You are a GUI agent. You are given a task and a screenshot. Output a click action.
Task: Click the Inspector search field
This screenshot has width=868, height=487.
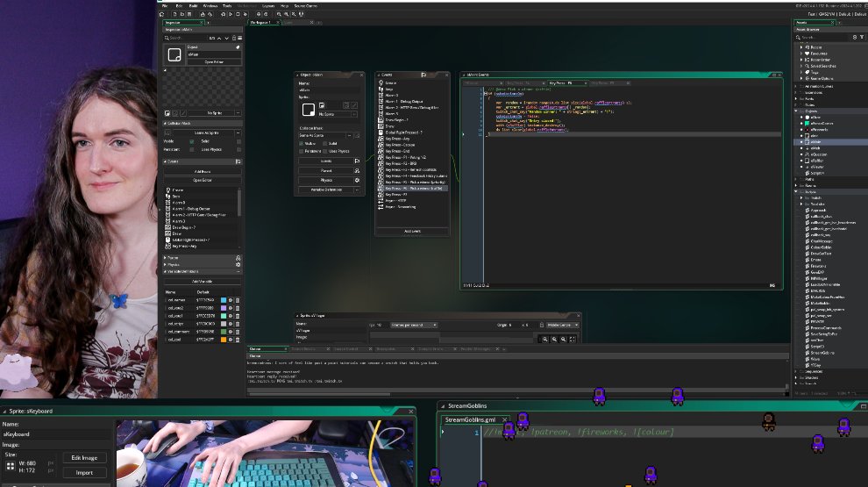(189, 39)
